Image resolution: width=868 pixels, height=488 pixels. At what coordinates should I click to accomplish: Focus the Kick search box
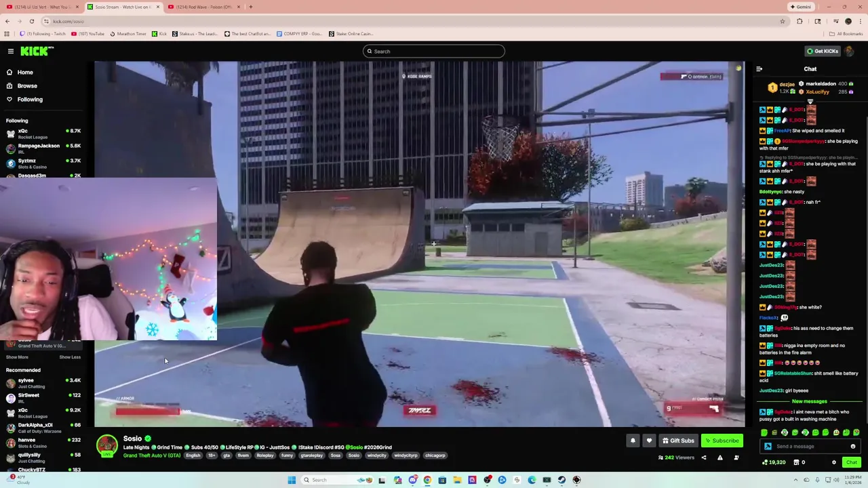click(434, 51)
